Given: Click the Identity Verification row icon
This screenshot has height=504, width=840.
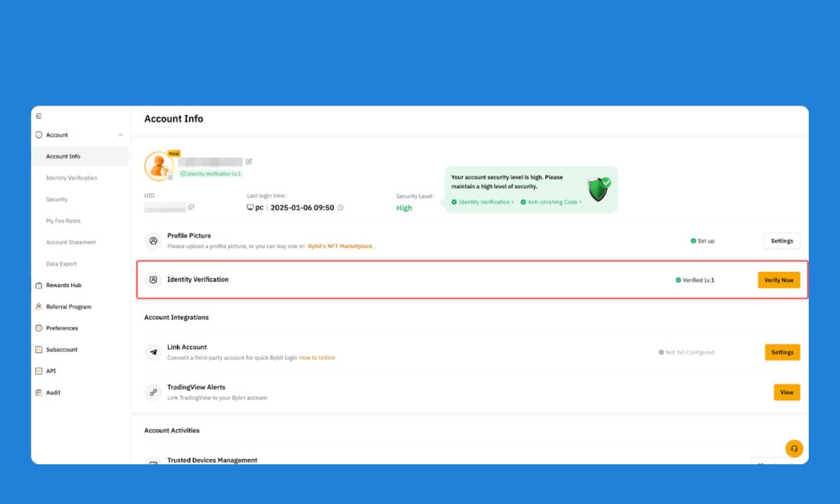Looking at the screenshot, I should point(153,279).
